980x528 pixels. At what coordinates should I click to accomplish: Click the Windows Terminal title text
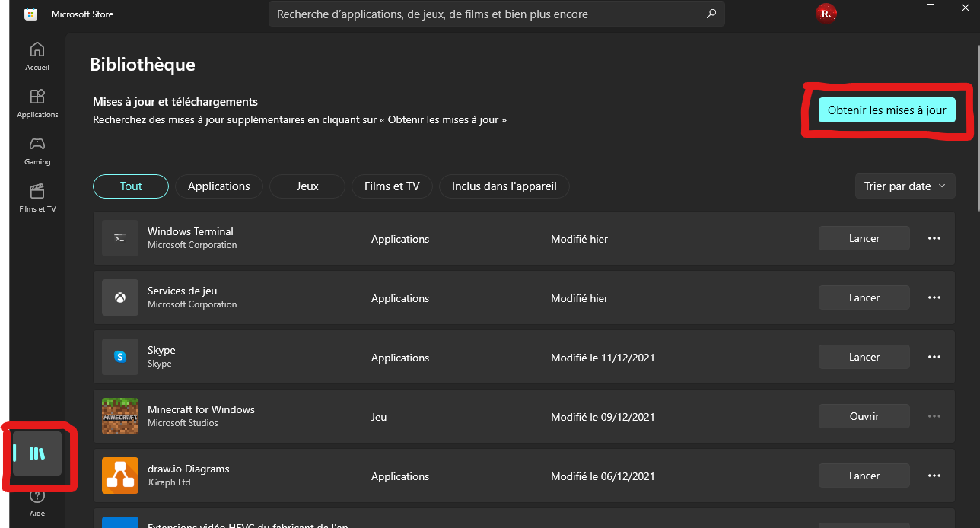[x=190, y=231]
